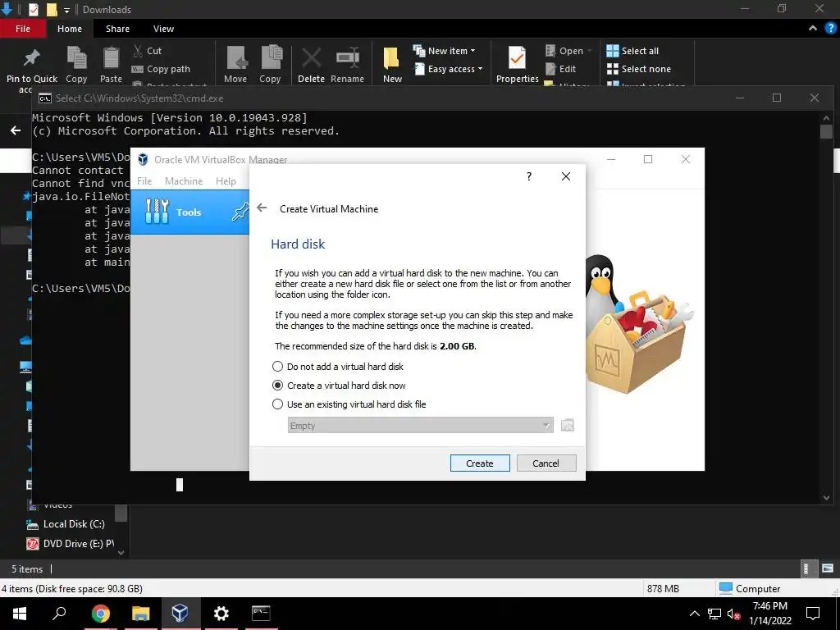Switch to the View ribbon tab
840x630 pixels.
click(163, 29)
